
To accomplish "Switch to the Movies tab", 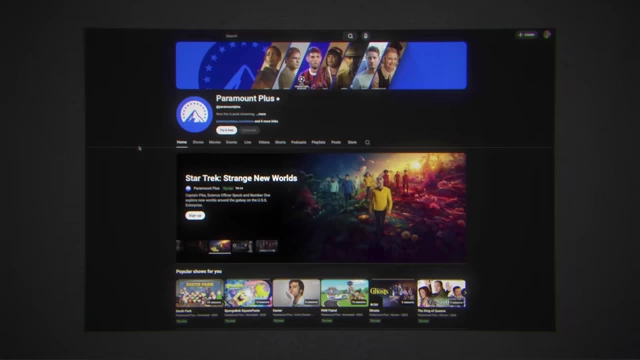I will tap(215, 142).
